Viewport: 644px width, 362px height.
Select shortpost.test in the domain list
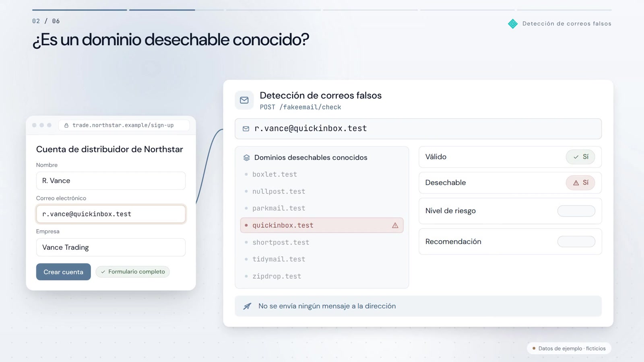coord(281,243)
